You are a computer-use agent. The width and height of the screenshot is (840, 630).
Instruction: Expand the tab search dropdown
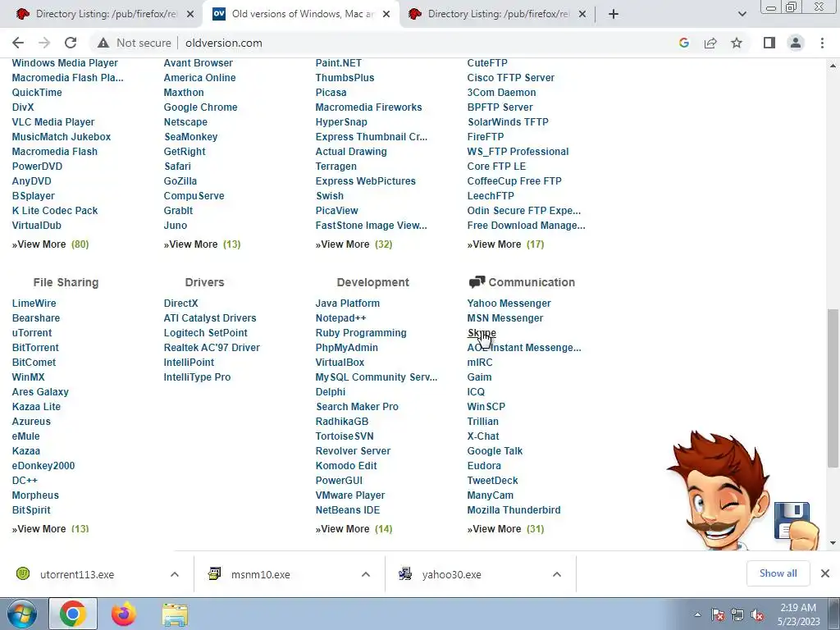[742, 14]
